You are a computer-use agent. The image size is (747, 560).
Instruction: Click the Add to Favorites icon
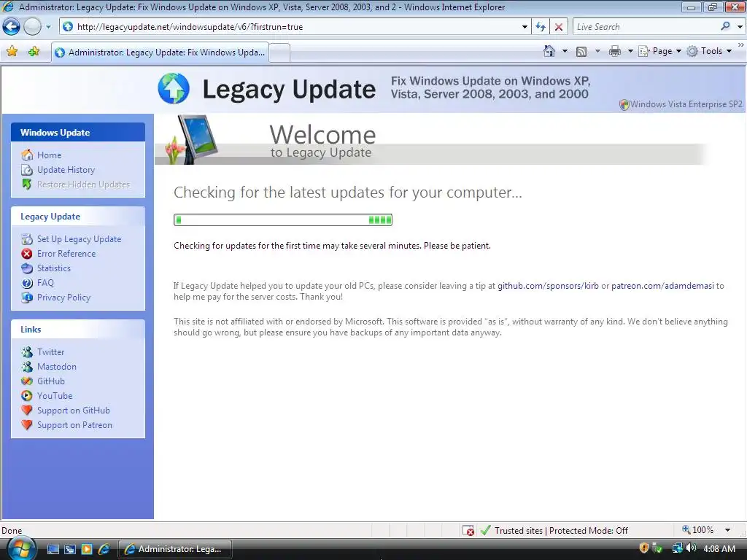coord(34,51)
